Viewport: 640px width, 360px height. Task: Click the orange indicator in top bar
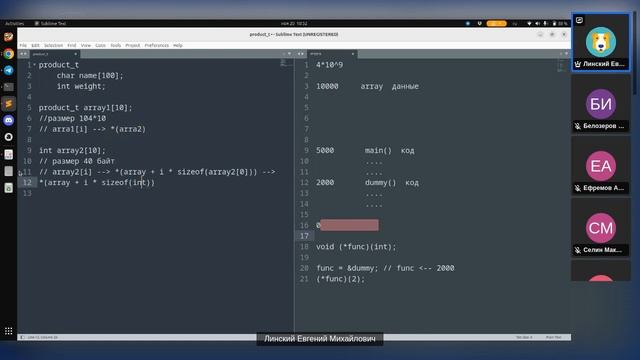496,24
